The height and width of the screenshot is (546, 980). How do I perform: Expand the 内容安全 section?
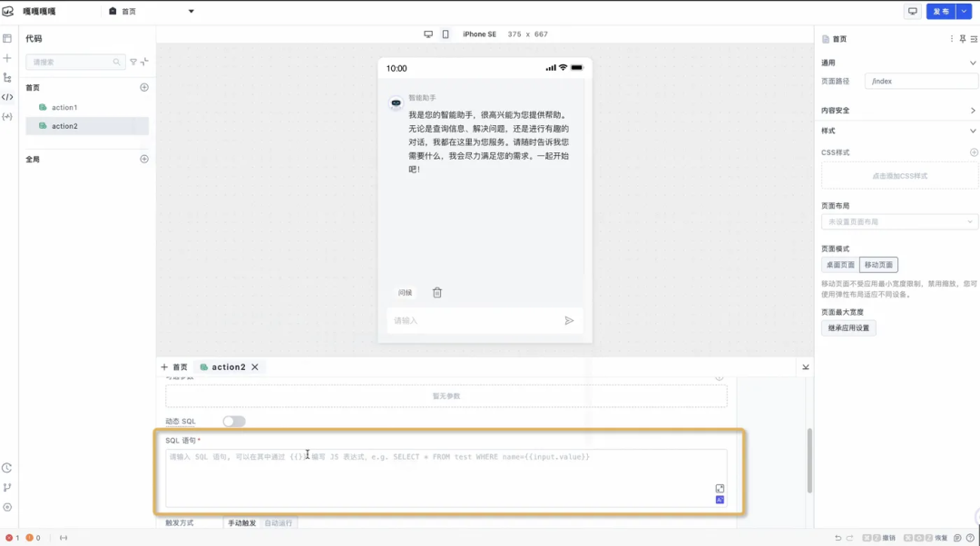898,109
